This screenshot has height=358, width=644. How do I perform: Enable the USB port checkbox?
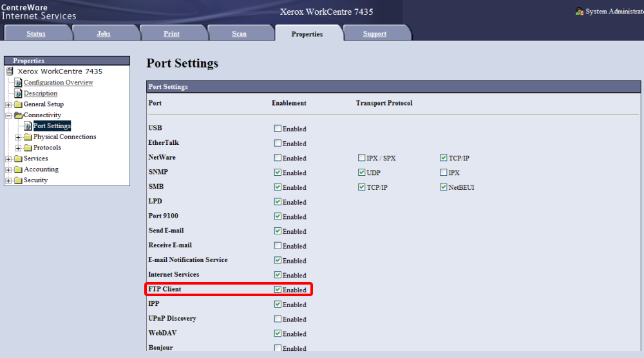pyautogui.click(x=278, y=129)
